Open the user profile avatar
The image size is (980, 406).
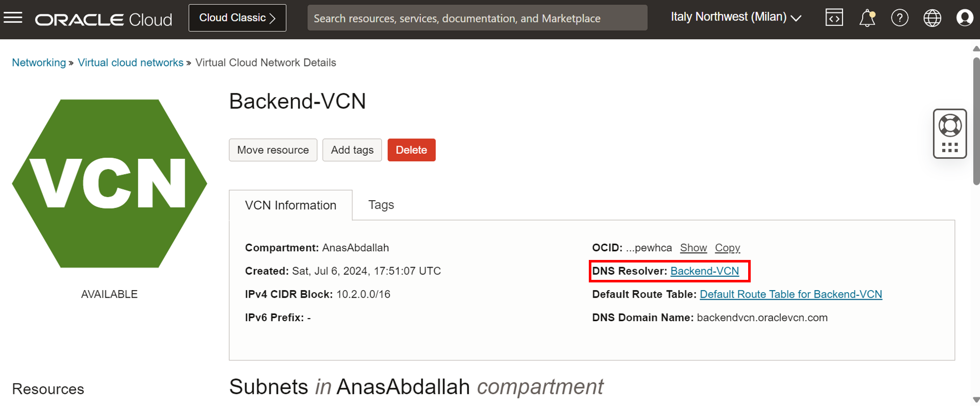coord(964,18)
